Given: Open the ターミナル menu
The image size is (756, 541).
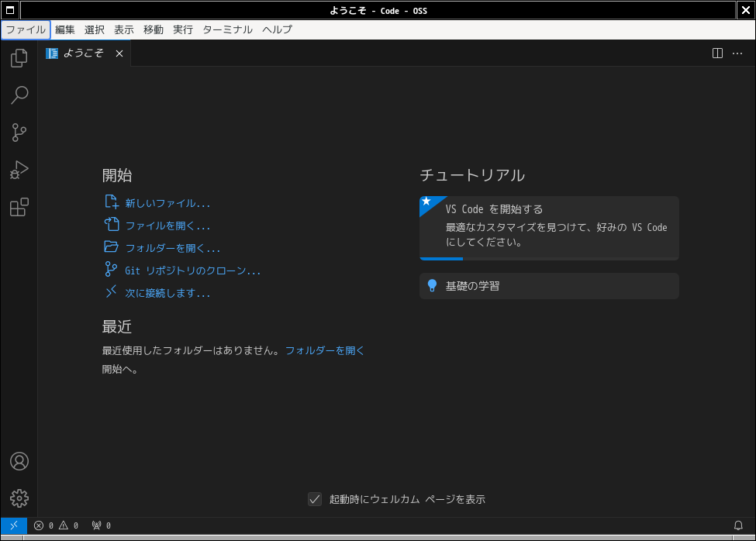Looking at the screenshot, I should click(227, 29).
